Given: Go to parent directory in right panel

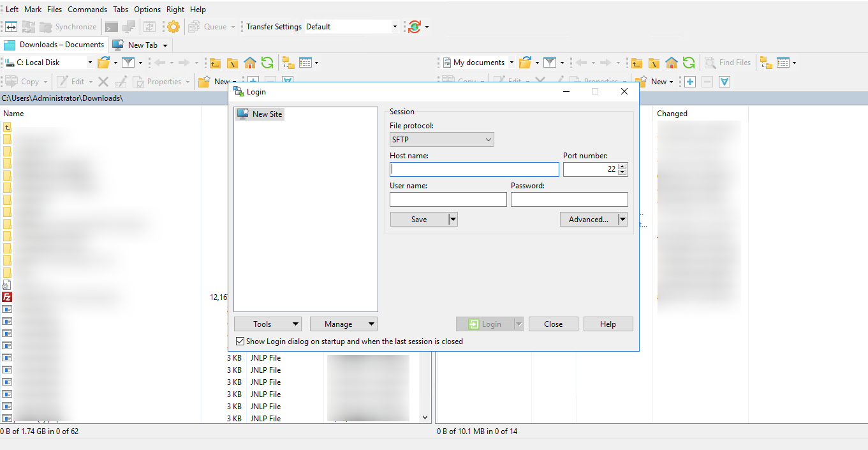Looking at the screenshot, I should [x=636, y=63].
